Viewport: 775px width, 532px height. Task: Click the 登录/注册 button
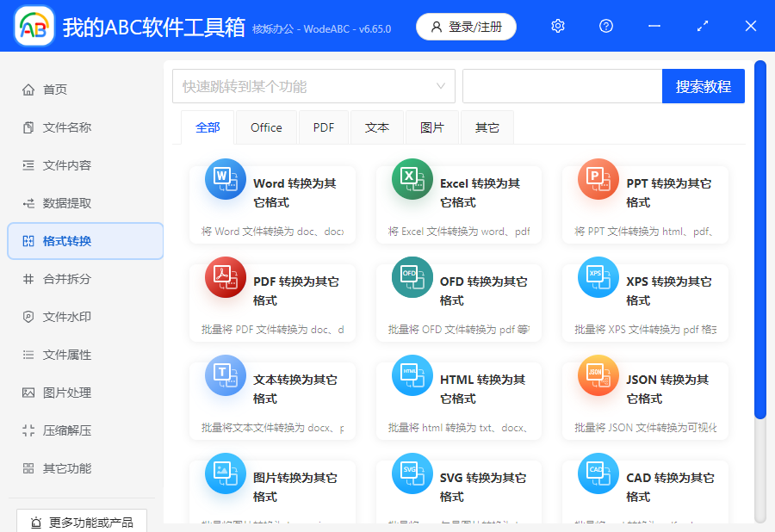(x=466, y=27)
